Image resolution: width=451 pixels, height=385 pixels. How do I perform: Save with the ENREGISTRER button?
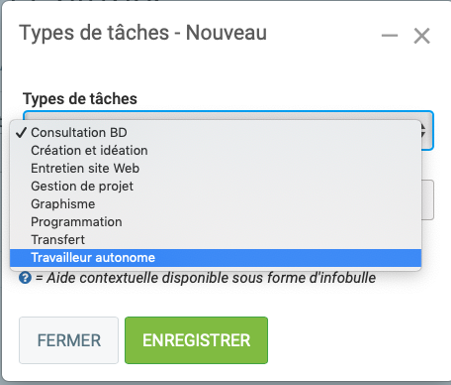pyautogui.click(x=196, y=340)
